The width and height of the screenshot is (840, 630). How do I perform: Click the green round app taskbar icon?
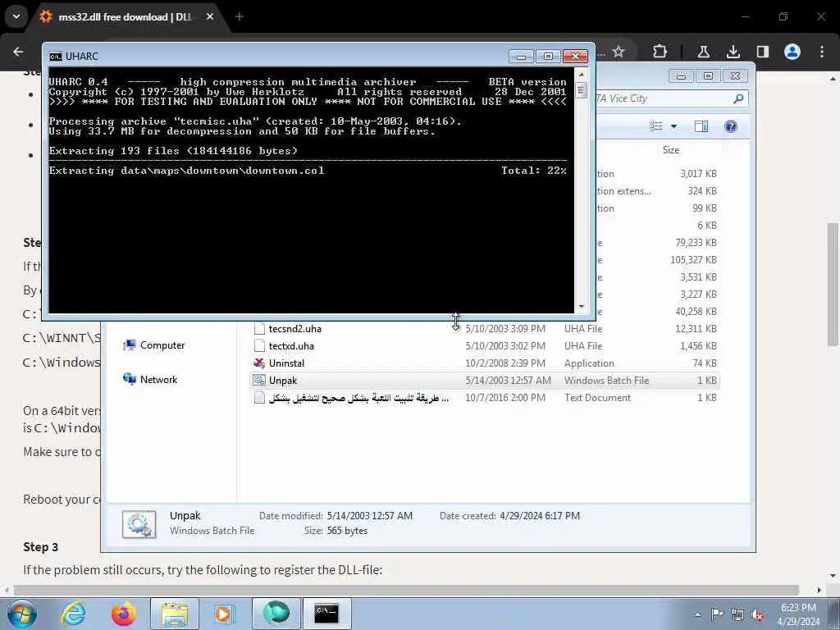pos(276,614)
